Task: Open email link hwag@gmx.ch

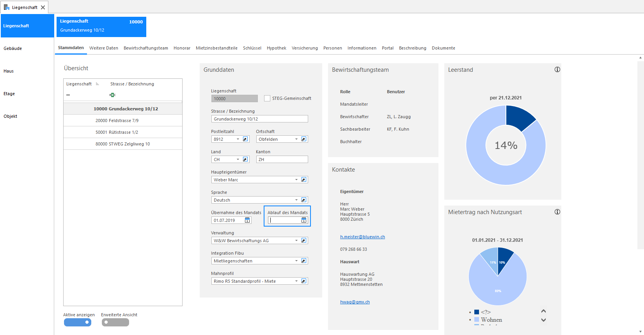Action: pos(355,302)
